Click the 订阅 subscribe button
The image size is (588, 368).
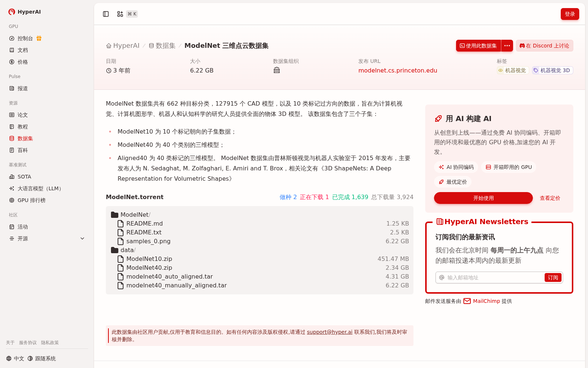coord(553,277)
